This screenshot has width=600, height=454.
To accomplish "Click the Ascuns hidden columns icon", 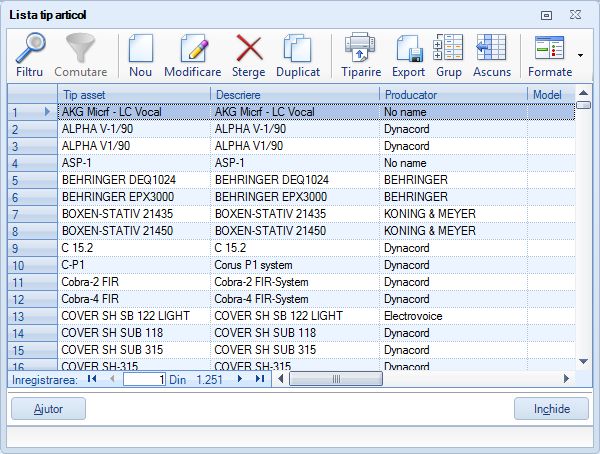I will (491, 56).
